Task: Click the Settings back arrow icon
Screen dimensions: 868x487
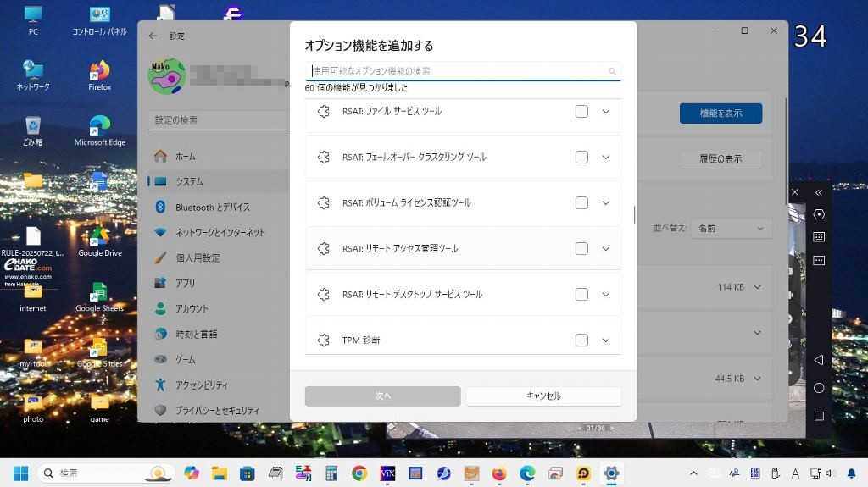Action: click(x=153, y=36)
